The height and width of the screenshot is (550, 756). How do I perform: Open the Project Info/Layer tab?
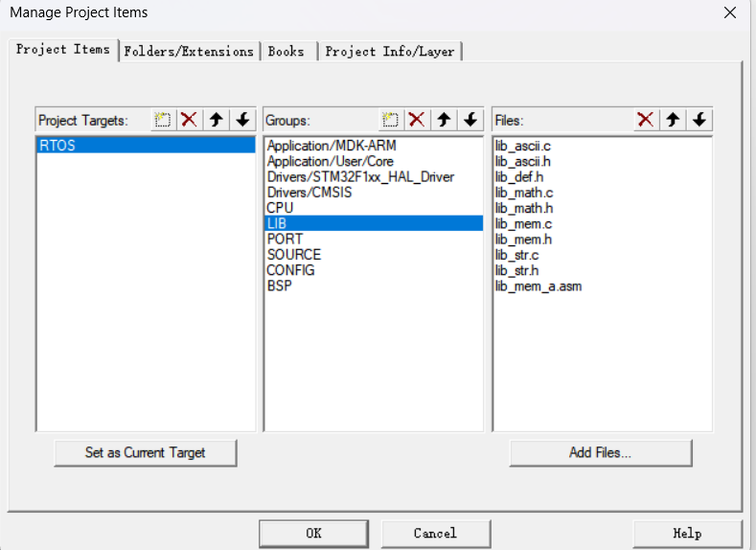390,51
